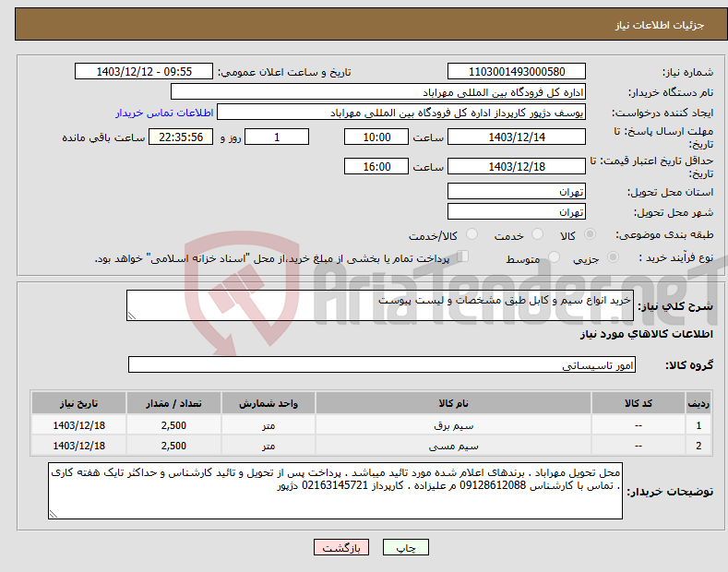The width and height of the screenshot is (728, 572).
Task: Click the remaining days field showing 1
Action: (277, 137)
